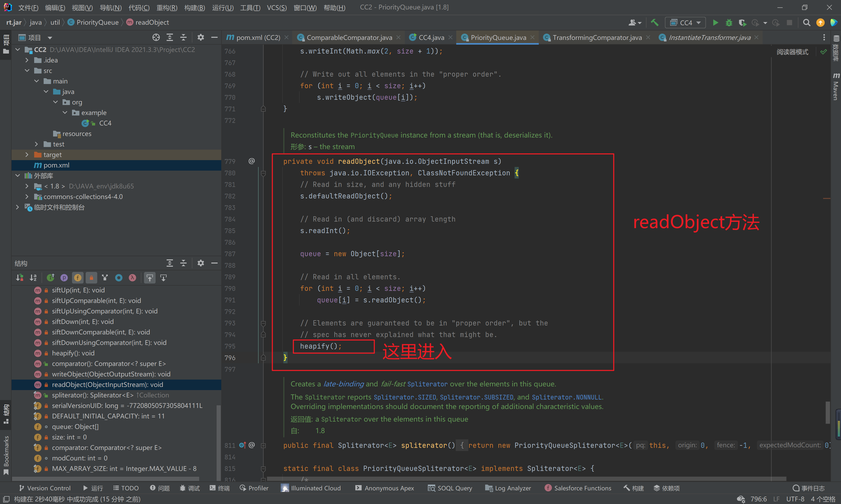Click the green Run button
Screen dimensions: 841x504
(x=715, y=23)
